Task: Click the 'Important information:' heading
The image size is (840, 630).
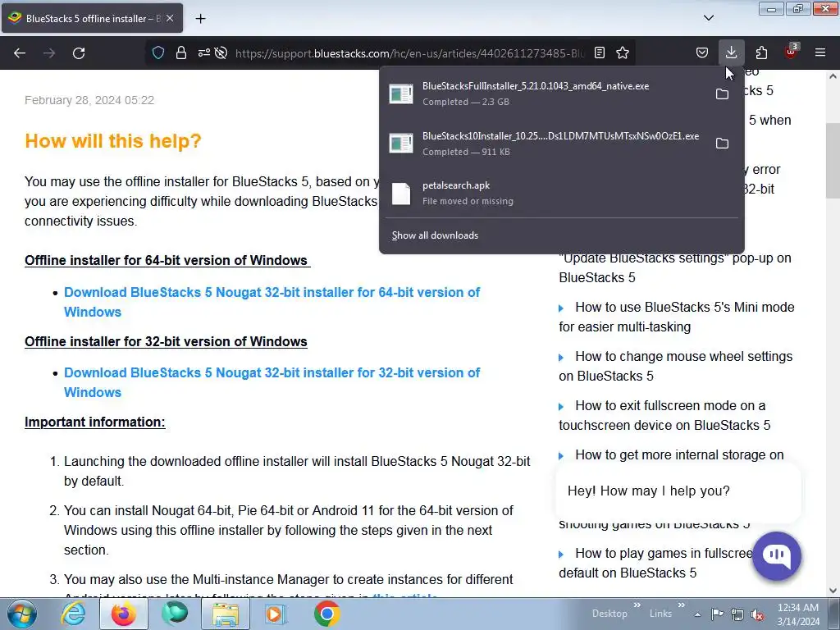Action: pos(95,422)
